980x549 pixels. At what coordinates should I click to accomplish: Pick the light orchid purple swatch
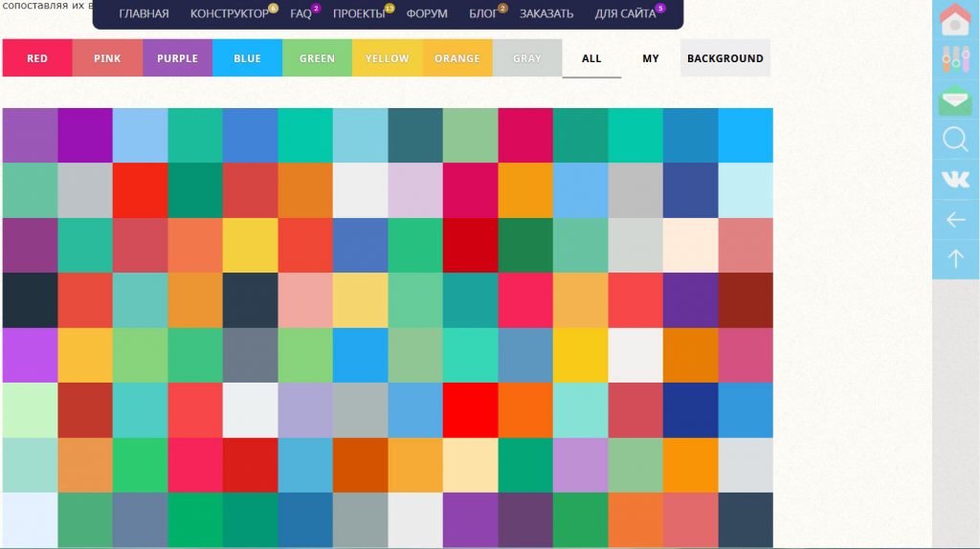pyautogui.click(x=581, y=465)
